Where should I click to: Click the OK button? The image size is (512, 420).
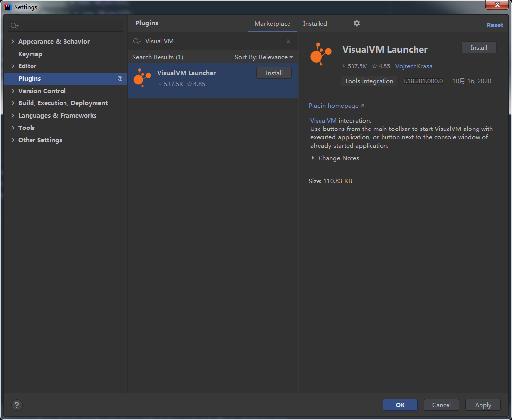(x=400, y=405)
